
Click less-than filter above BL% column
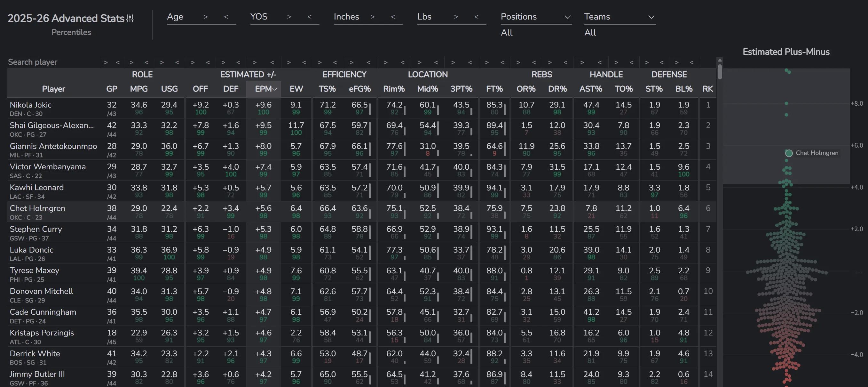691,62
